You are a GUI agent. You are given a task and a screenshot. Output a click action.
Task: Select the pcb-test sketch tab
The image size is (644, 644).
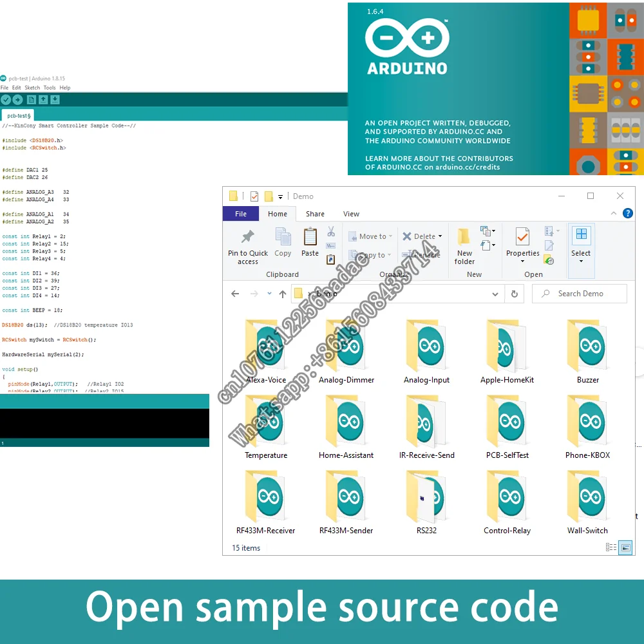17,115
